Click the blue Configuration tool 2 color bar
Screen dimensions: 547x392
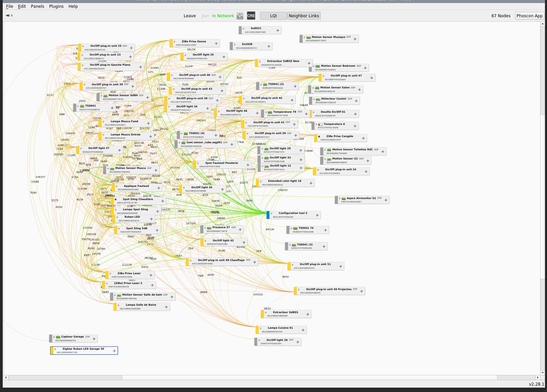pyautogui.click(x=268, y=215)
